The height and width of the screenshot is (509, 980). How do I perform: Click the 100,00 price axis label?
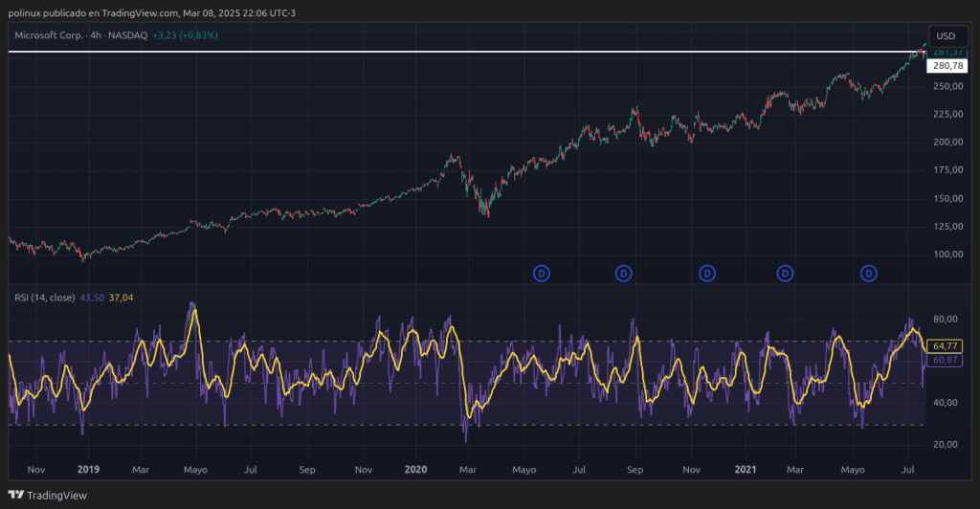948,254
